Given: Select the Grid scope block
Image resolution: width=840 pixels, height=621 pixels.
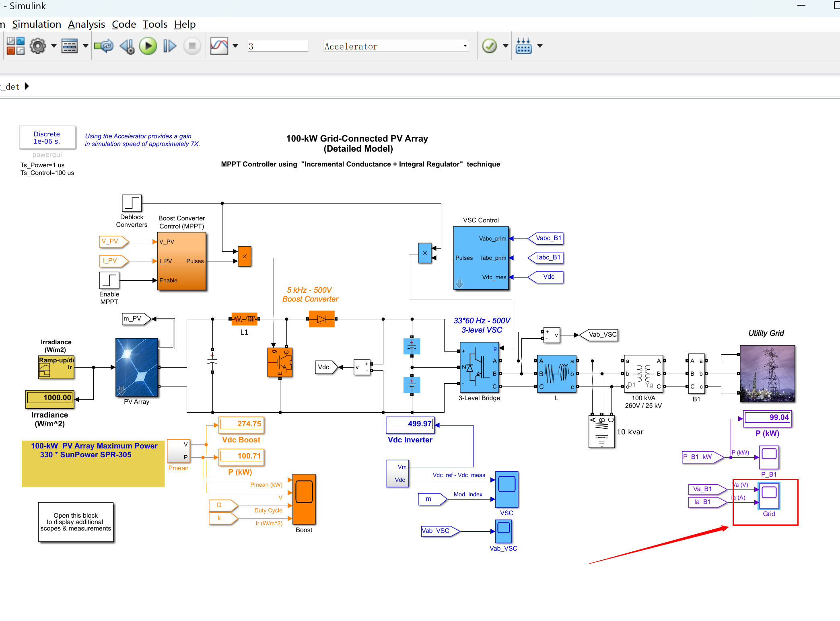Looking at the screenshot, I should [x=769, y=496].
